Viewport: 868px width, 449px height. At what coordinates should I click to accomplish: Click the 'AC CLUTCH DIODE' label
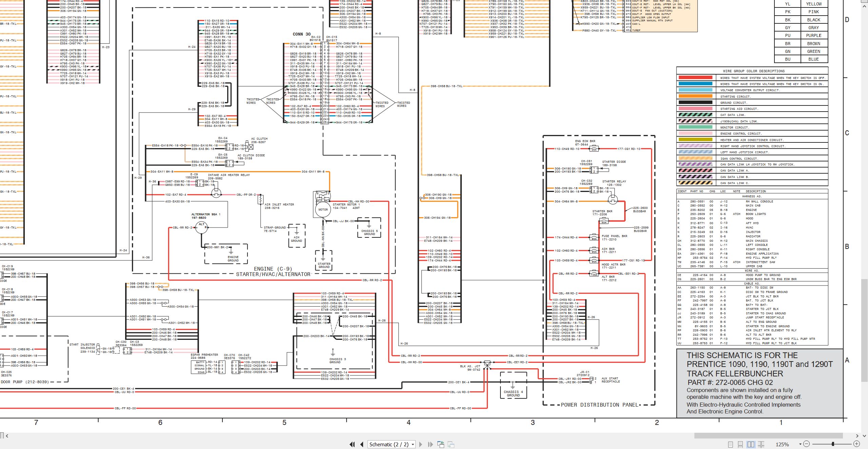click(x=251, y=155)
